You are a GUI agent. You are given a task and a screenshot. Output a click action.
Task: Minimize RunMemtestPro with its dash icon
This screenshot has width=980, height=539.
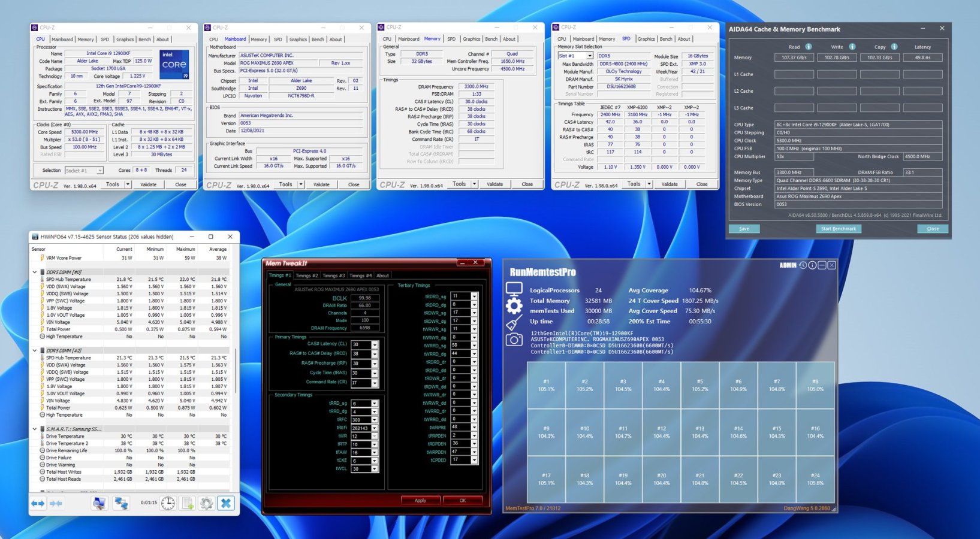(x=822, y=265)
